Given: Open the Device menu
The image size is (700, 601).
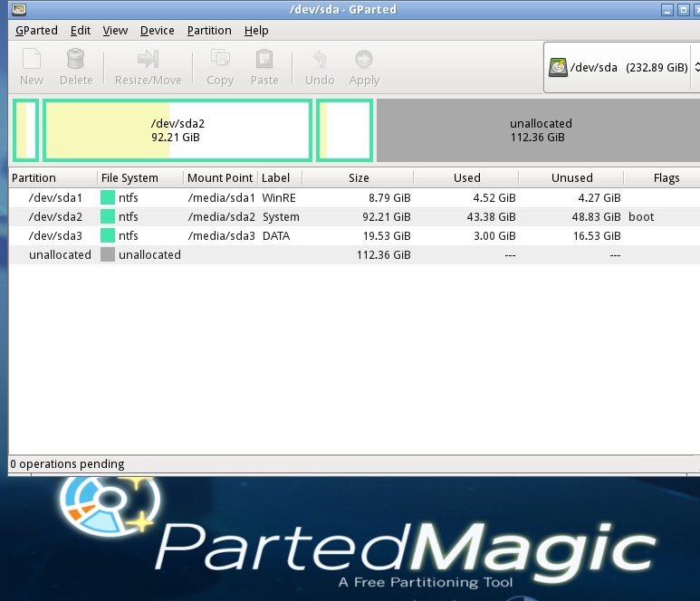Looking at the screenshot, I should click(158, 31).
